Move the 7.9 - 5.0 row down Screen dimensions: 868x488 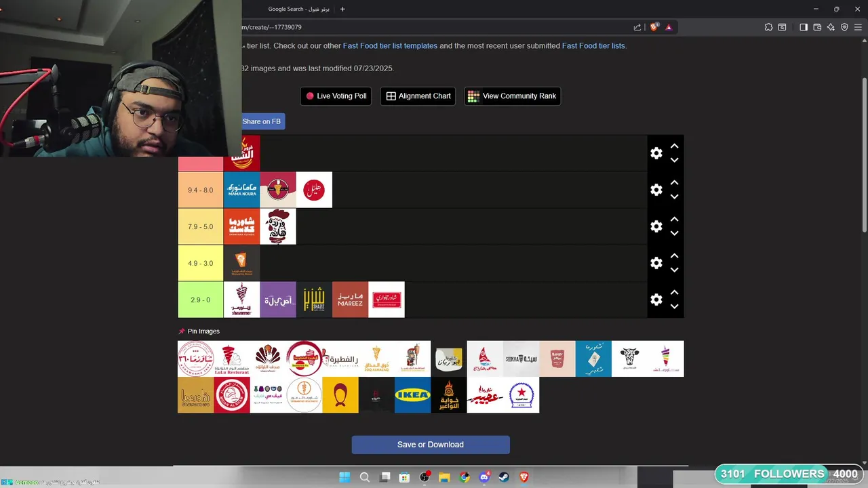pyautogui.click(x=674, y=233)
